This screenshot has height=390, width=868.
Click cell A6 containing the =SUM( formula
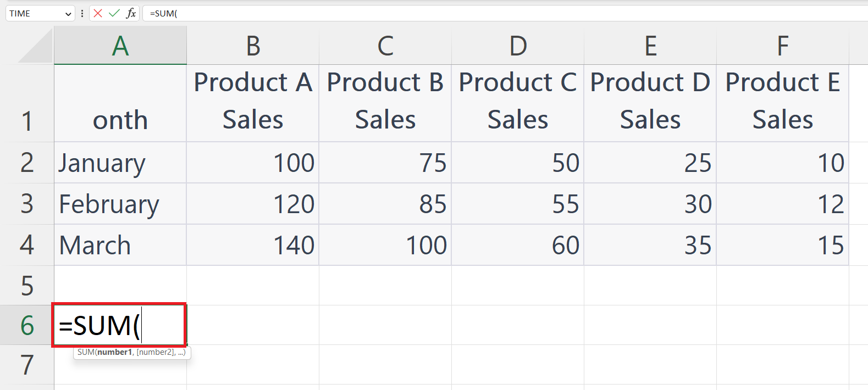click(120, 325)
